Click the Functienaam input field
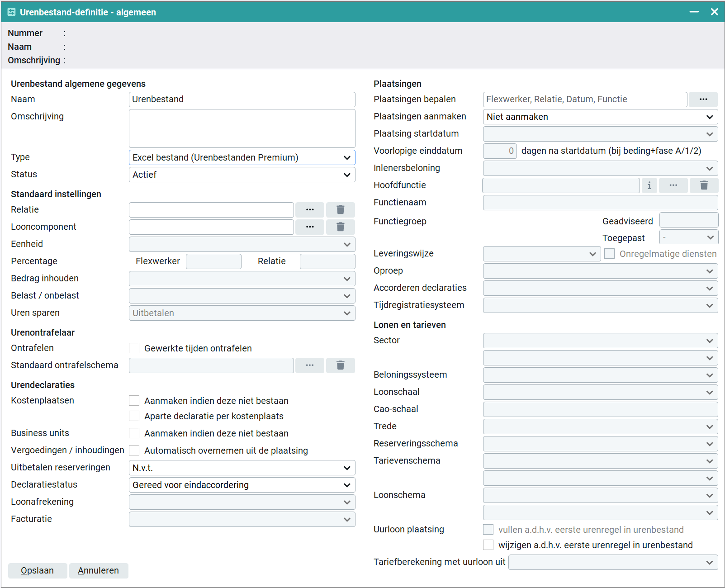Viewport: 725px width, 588px height. 600,203
